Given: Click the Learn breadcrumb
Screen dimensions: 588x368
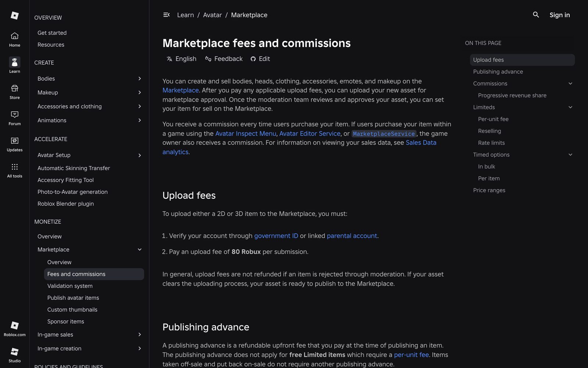Looking at the screenshot, I should tap(186, 15).
